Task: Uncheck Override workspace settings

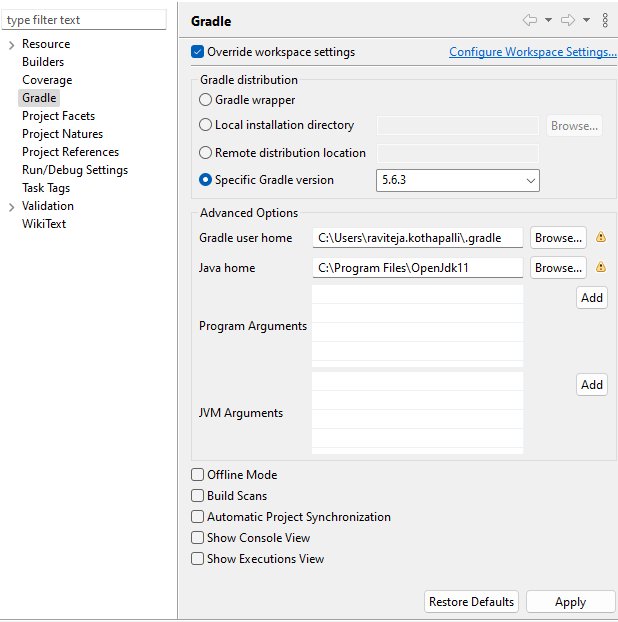Action: [197, 52]
